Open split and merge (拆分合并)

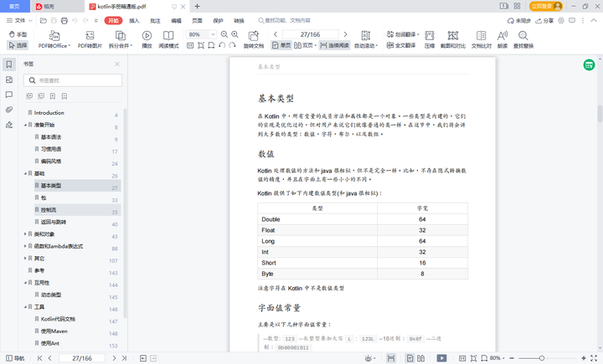(121, 39)
